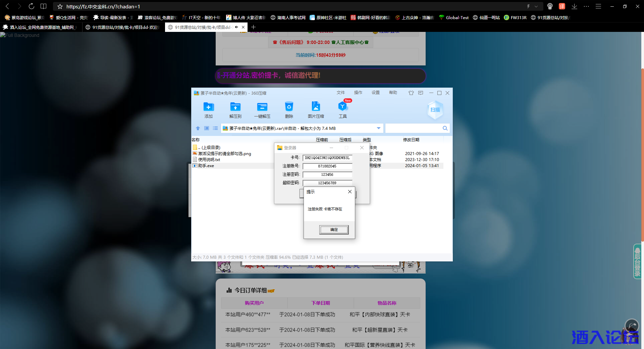Click the 卡号 input field in 登录器
Screen dimensions: 644x349
[327, 158]
